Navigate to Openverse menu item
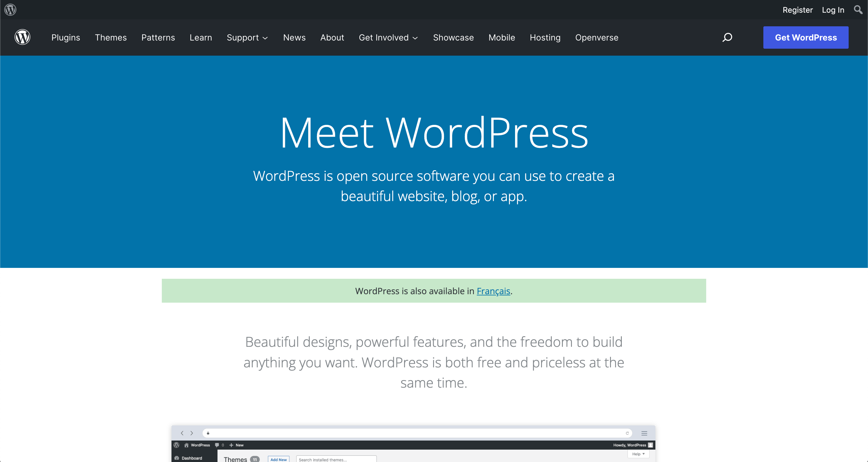This screenshot has height=462, width=868. pyautogui.click(x=596, y=37)
